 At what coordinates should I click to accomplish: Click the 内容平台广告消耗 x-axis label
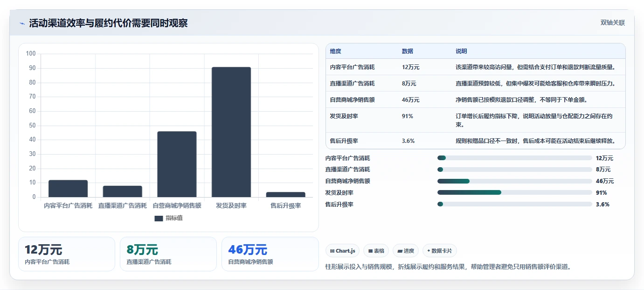(68, 205)
